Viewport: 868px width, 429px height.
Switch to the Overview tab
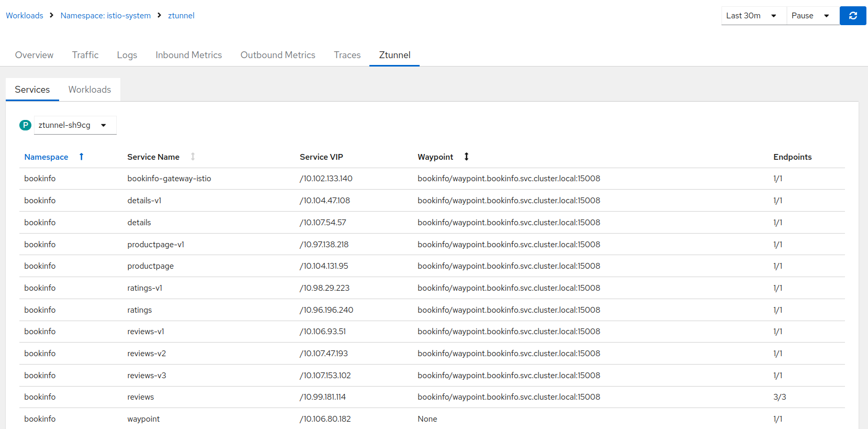34,55
